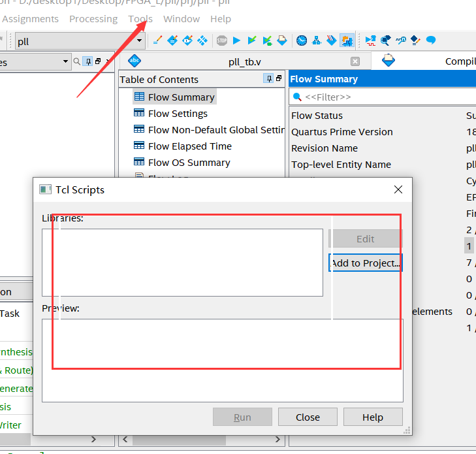Pin the left navigator panel
476x454 pixels.
pyautogui.click(x=88, y=61)
